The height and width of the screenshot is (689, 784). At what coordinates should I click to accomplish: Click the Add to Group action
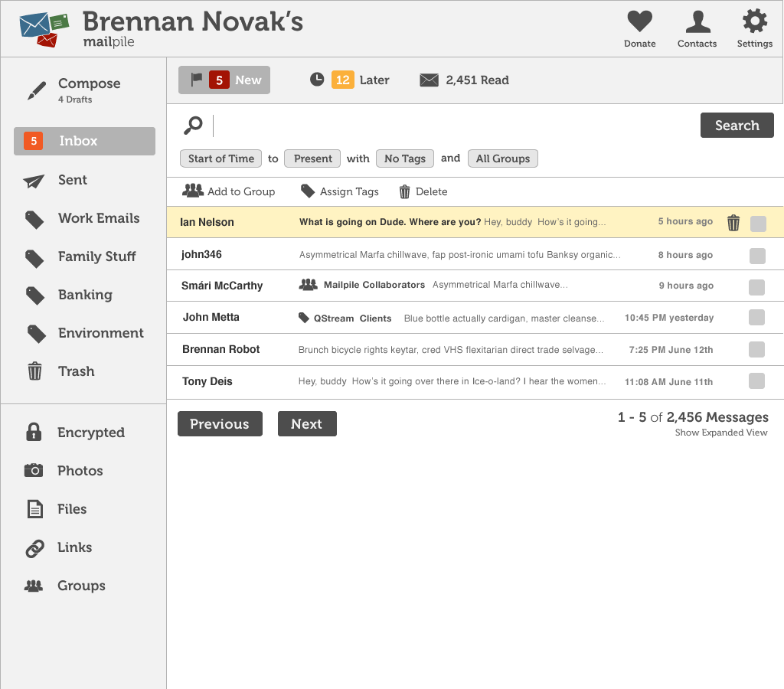228,191
